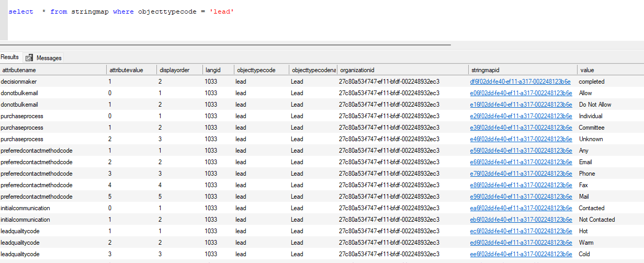Click the stringmapid link for the Fax row

click(x=520, y=185)
